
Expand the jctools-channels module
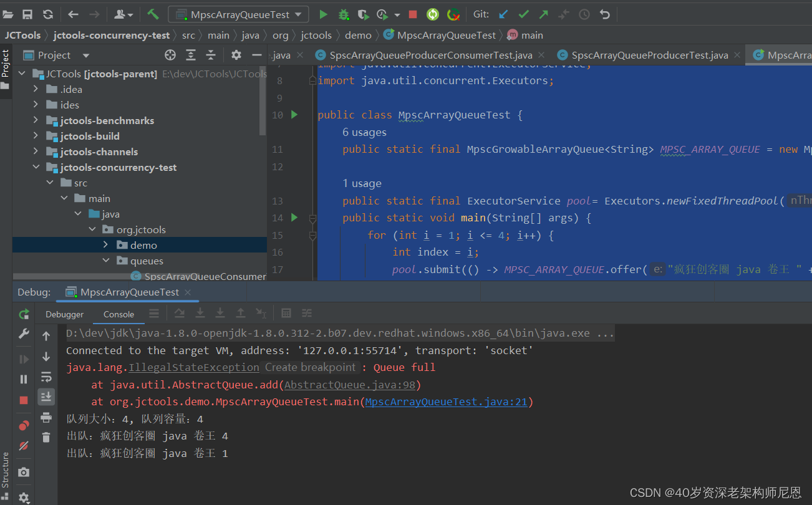coord(36,151)
